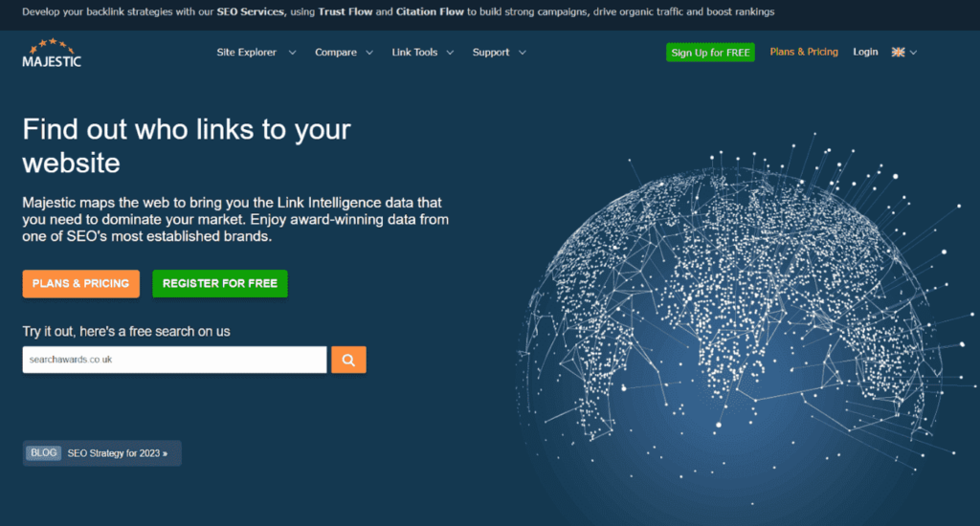Click Sign Up for FREE button
The height and width of the screenshot is (526, 980).
pos(711,53)
